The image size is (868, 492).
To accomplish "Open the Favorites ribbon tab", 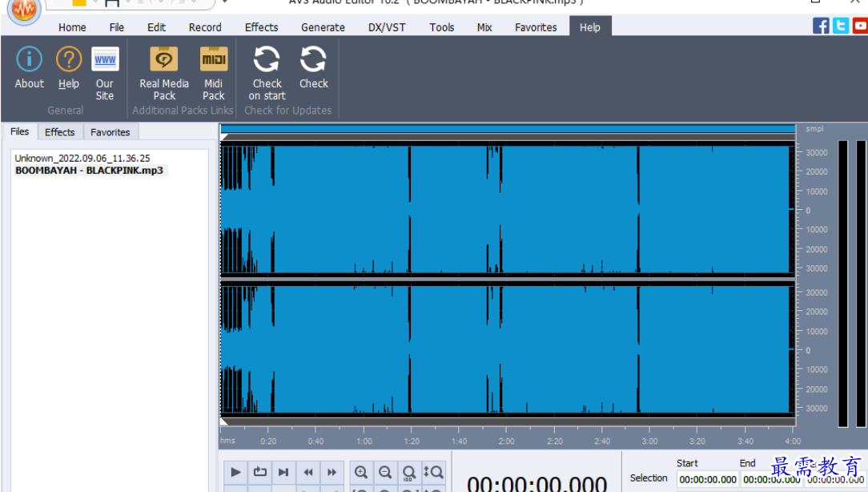I will click(x=536, y=27).
